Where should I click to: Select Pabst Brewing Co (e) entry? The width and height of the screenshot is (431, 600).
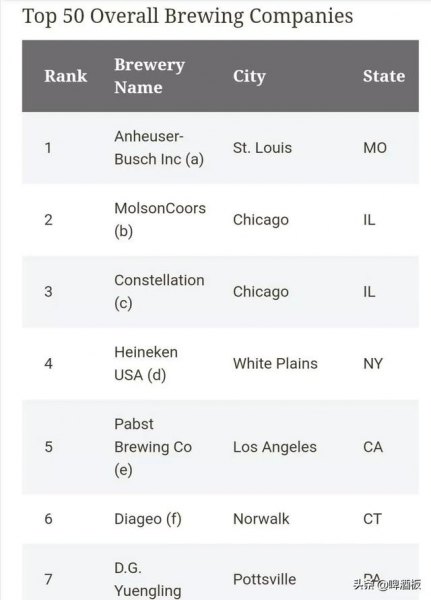(153, 447)
